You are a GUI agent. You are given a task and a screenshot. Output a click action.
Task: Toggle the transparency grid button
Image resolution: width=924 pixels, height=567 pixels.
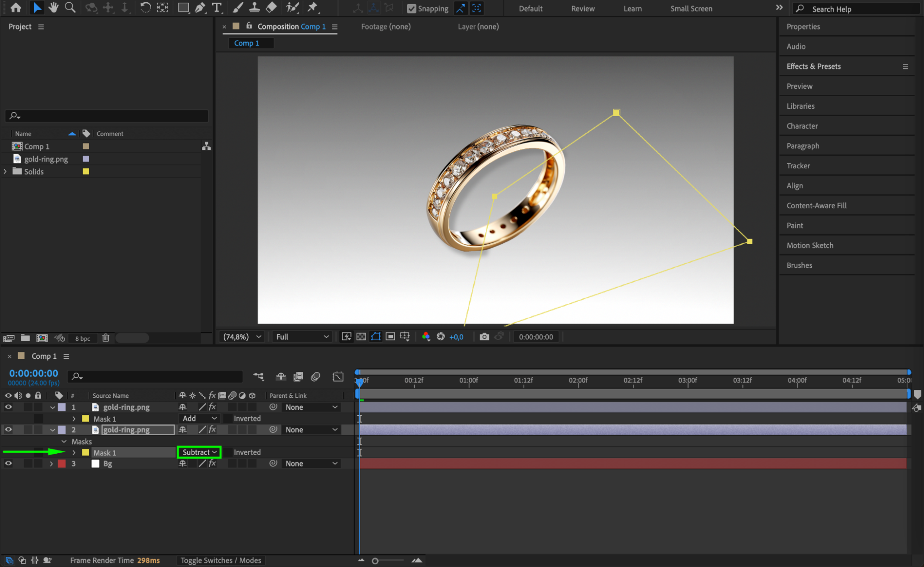(x=361, y=337)
